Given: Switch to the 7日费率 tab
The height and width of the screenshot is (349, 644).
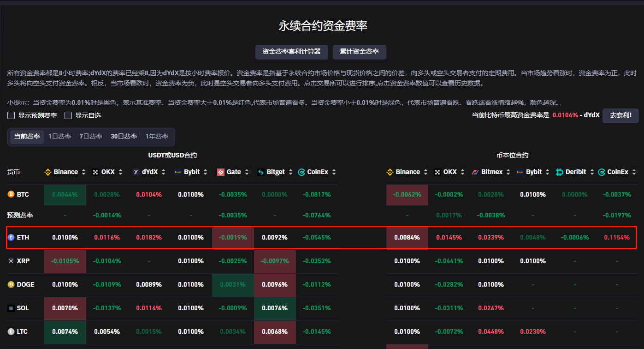Looking at the screenshot, I should tap(91, 137).
